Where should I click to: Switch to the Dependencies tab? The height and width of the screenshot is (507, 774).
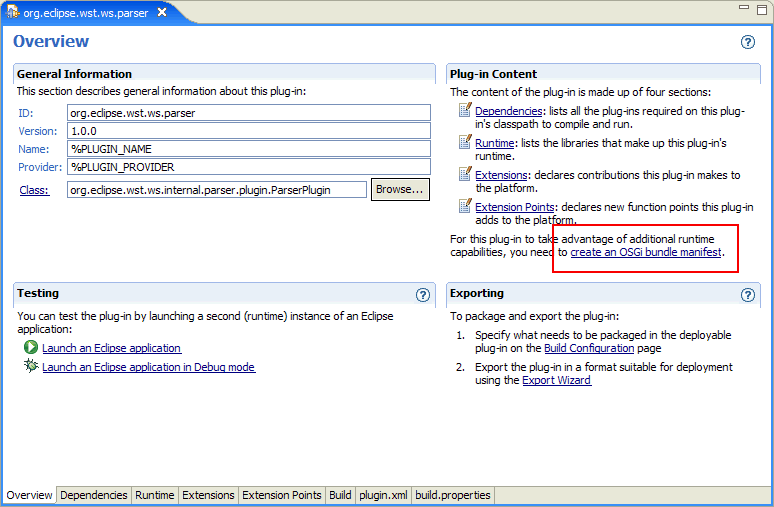(x=94, y=495)
